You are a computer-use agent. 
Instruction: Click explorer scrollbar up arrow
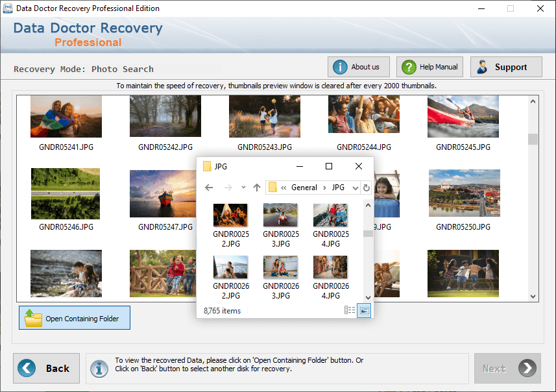click(x=368, y=205)
